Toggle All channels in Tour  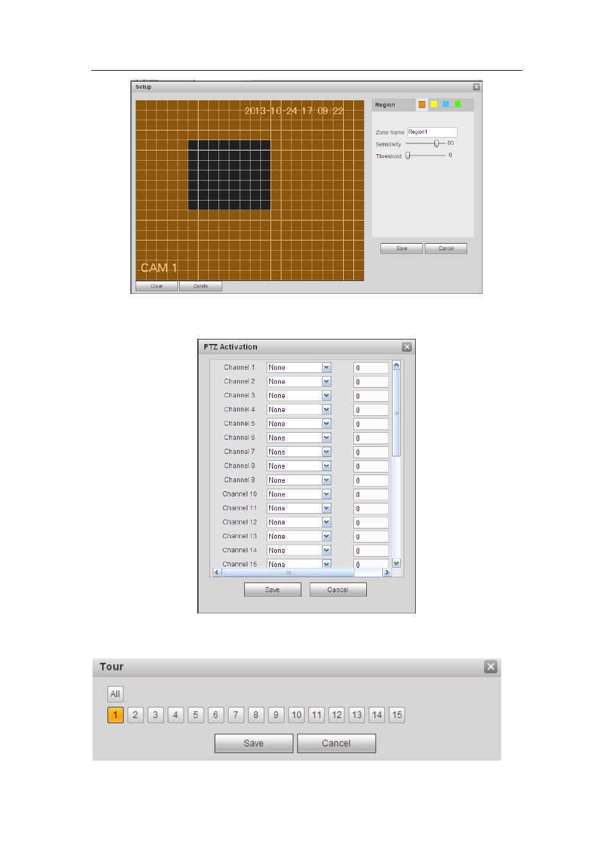pos(115,694)
